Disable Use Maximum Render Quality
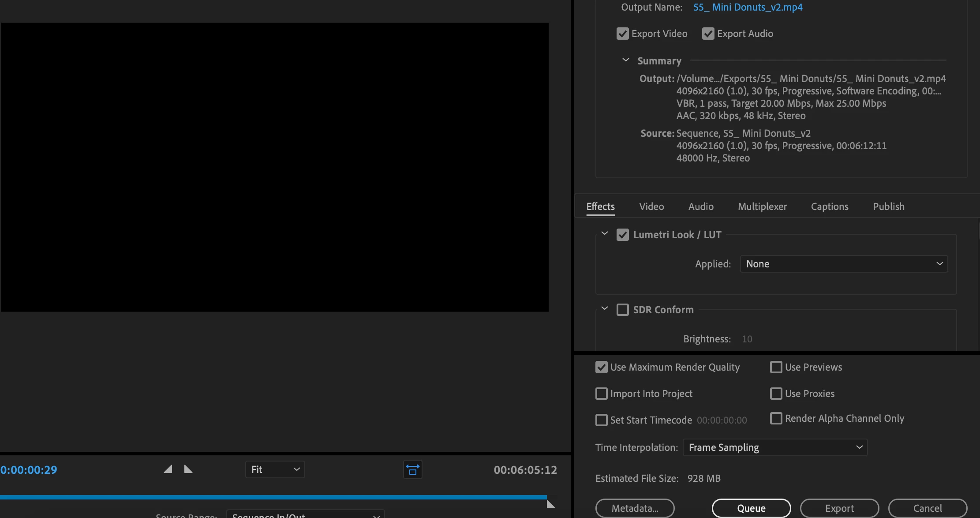The height and width of the screenshot is (518, 980). pyautogui.click(x=601, y=367)
